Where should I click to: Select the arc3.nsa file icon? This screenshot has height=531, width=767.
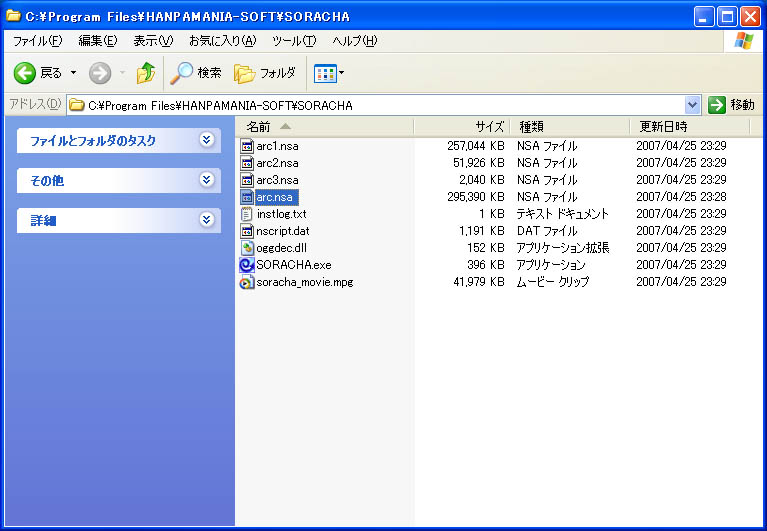247,180
